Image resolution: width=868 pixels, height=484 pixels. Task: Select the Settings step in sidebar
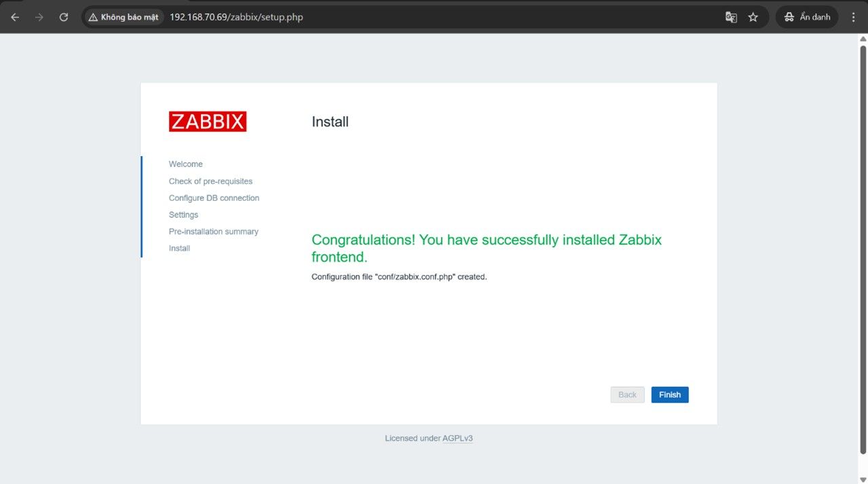[x=183, y=215]
